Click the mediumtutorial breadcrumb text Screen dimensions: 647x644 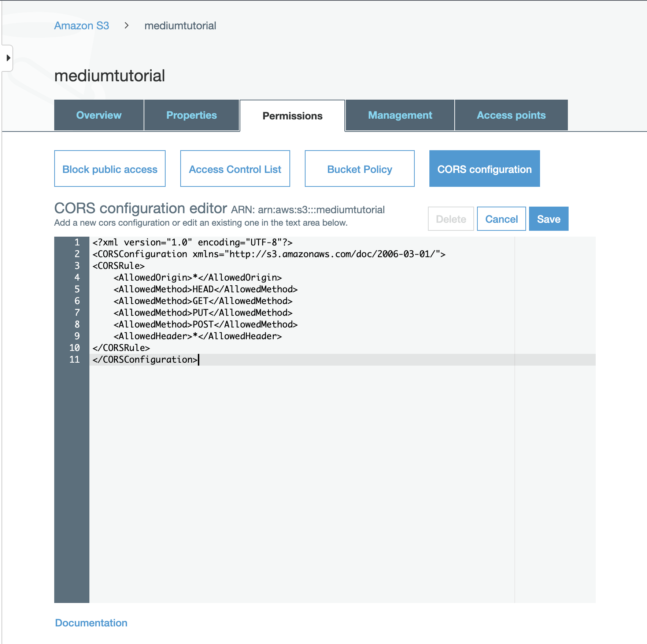click(180, 26)
